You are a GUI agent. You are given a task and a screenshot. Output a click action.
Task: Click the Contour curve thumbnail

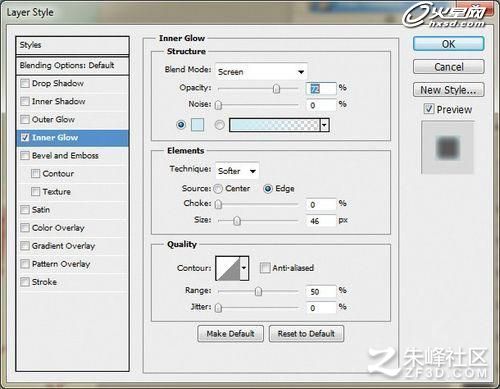click(228, 268)
